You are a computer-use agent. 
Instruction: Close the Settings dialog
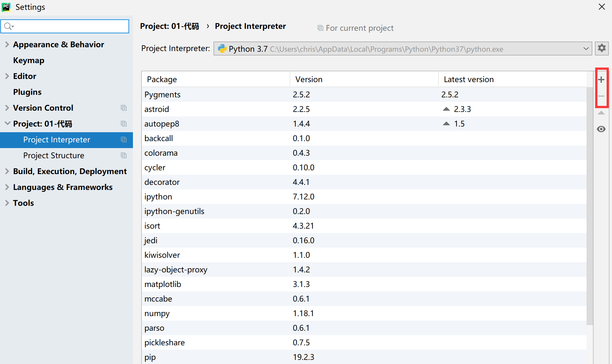[x=602, y=7]
